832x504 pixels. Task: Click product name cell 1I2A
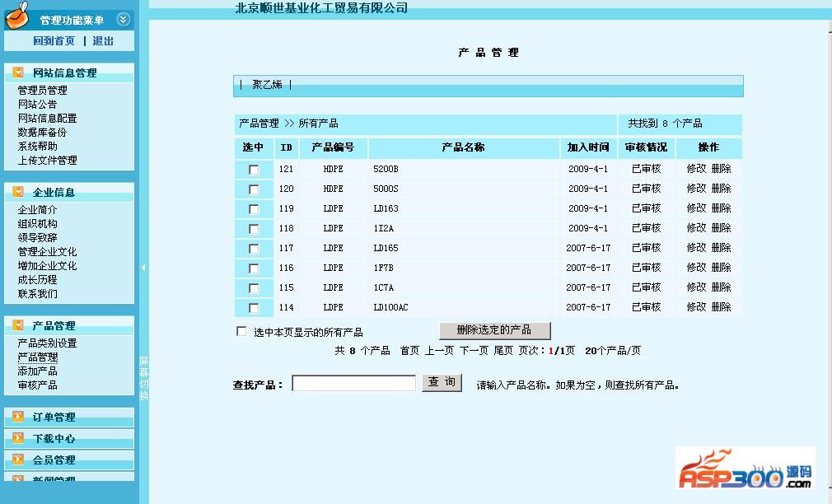pyautogui.click(x=384, y=228)
